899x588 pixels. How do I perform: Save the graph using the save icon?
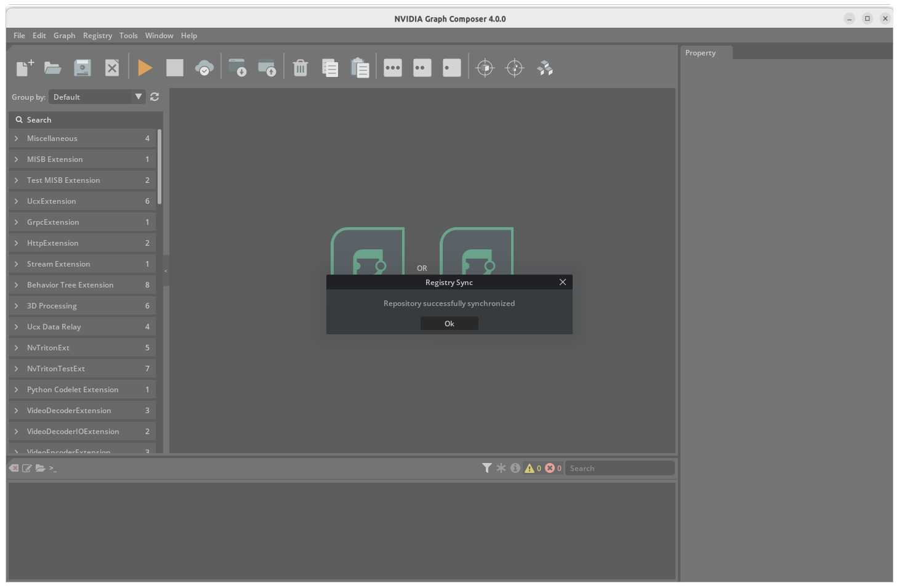[x=82, y=68]
